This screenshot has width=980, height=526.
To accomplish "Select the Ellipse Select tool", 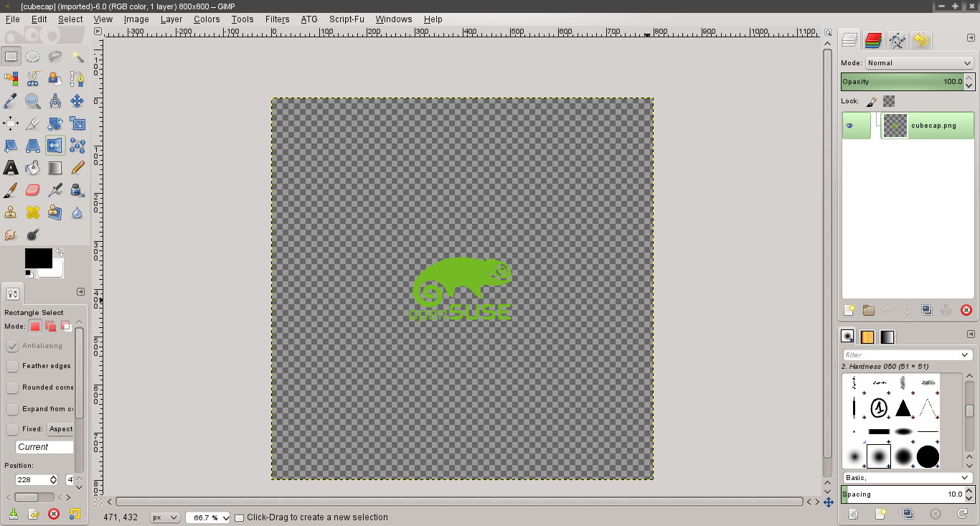I will click(x=33, y=57).
